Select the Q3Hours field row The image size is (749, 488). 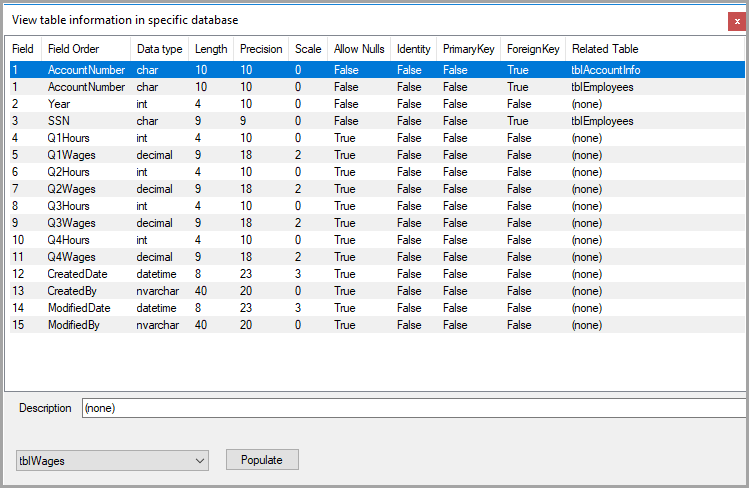pos(377,206)
